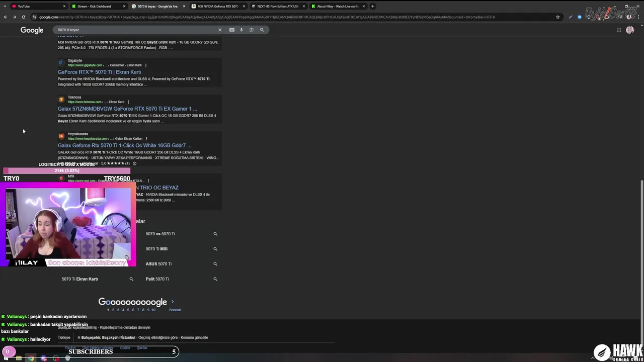Open Chrome from the Windows taskbar
Viewport: 644px width, 362px height.
pos(31,358)
